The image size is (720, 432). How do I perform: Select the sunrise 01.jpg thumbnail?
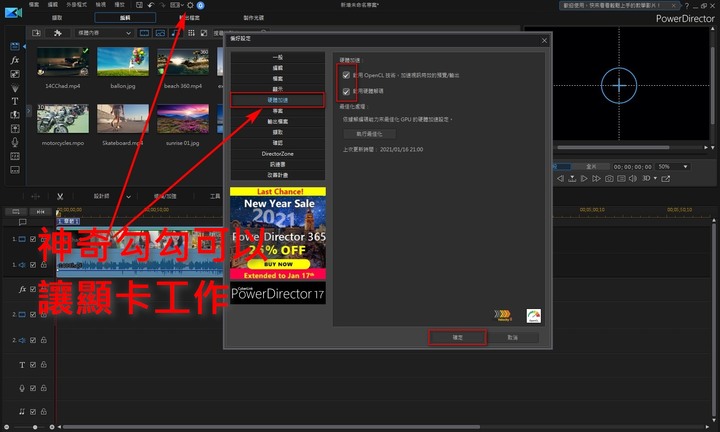point(183,119)
